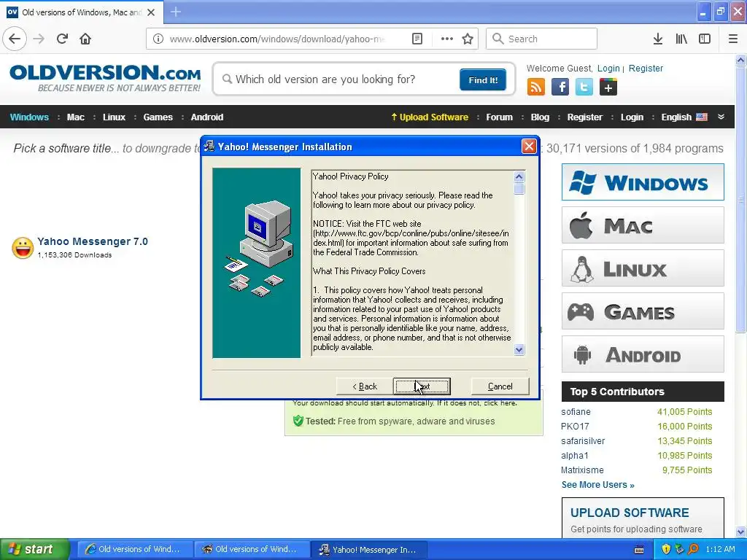Click the OLDVERSION.COM logo

(x=105, y=78)
